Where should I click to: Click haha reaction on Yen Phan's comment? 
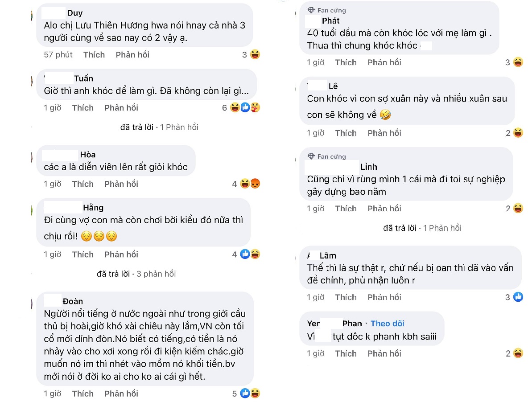pos(518,353)
